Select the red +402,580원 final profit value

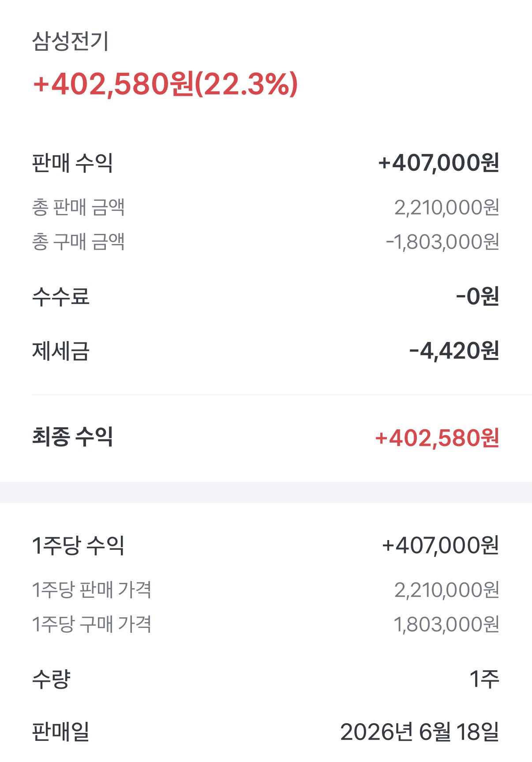(x=437, y=438)
